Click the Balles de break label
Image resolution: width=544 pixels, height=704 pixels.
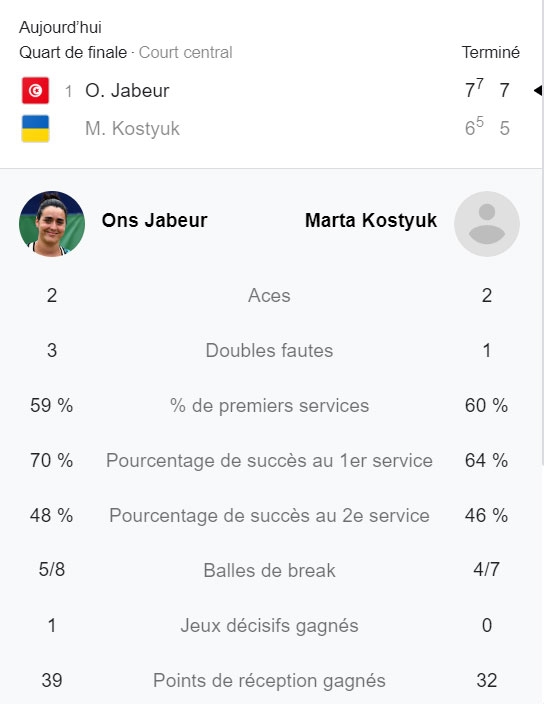(x=269, y=571)
